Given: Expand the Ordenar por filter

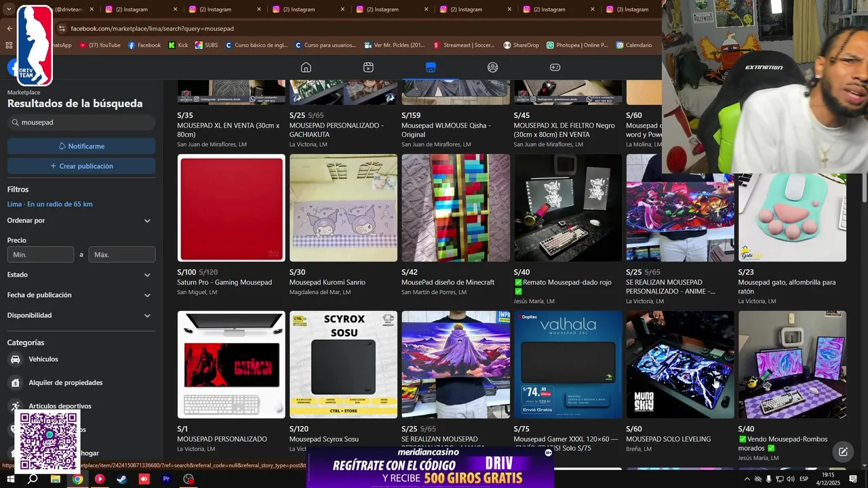Looking at the screenshot, I should tap(81, 220).
